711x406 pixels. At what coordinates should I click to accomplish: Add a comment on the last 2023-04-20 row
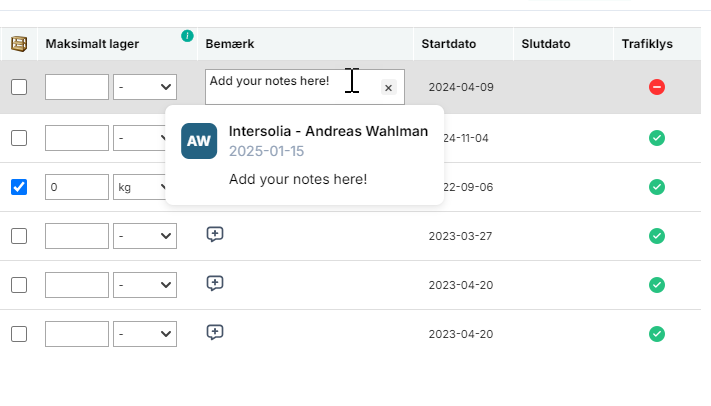click(x=215, y=332)
